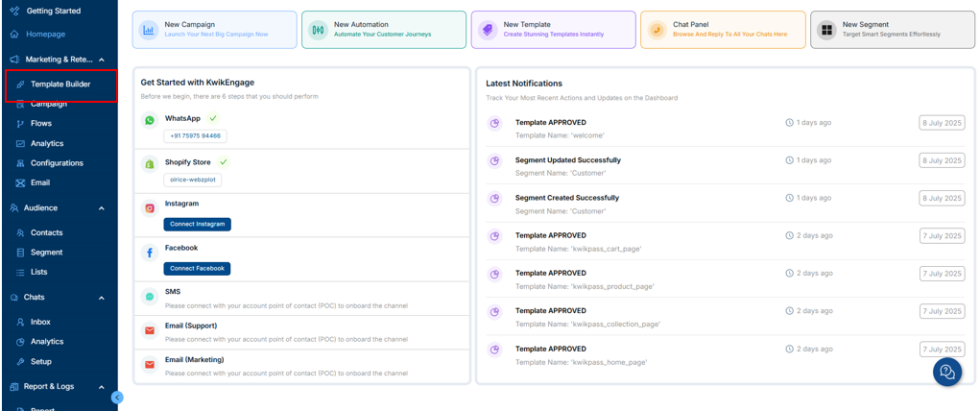Open the floating chat support button
Viewport: 980px width, 411px height.
point(946,373)
